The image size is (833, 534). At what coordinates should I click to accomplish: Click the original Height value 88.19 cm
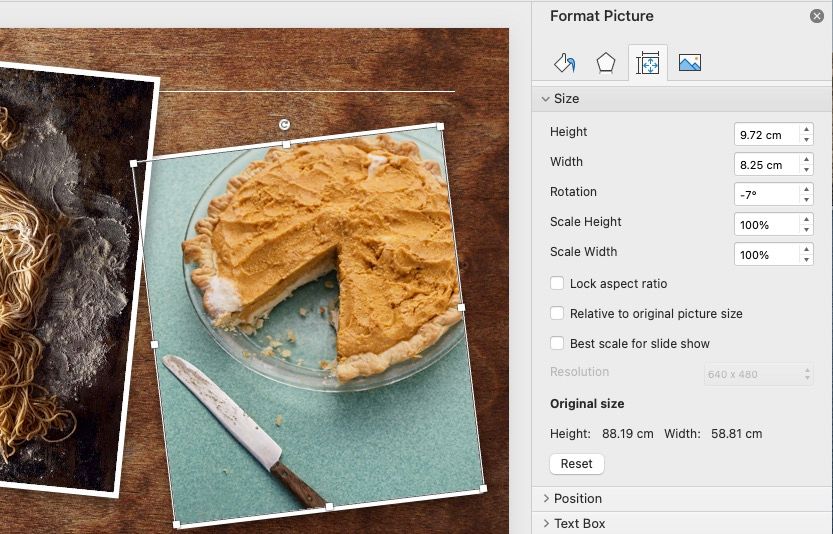click(627, 434)
